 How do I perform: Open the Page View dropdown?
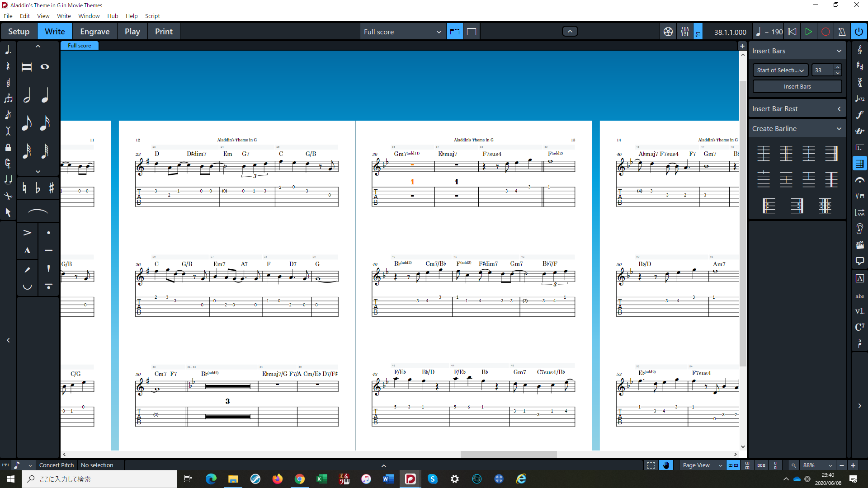(x=702, y=465)
